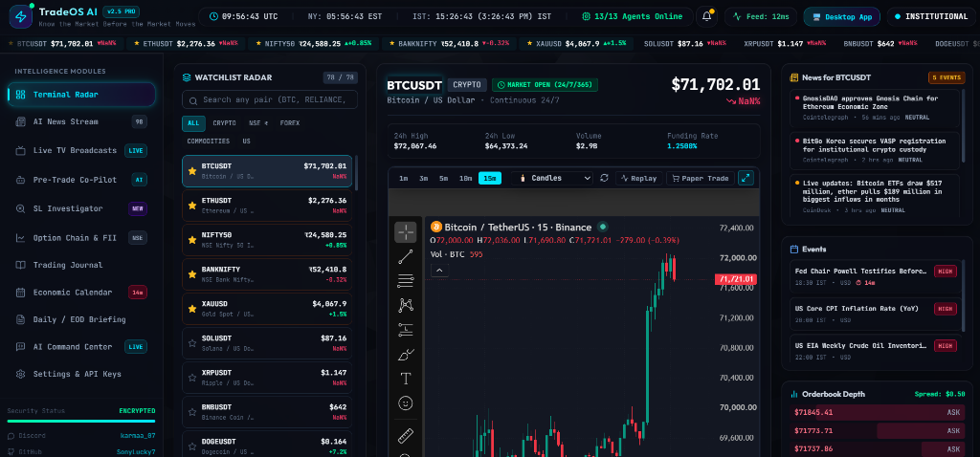Star BNBUSDT as a favorite

click(x=192, y=411)
